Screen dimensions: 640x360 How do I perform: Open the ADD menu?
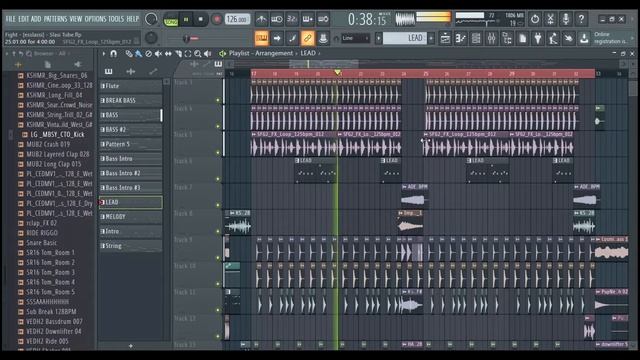click(x=36, y=19)
